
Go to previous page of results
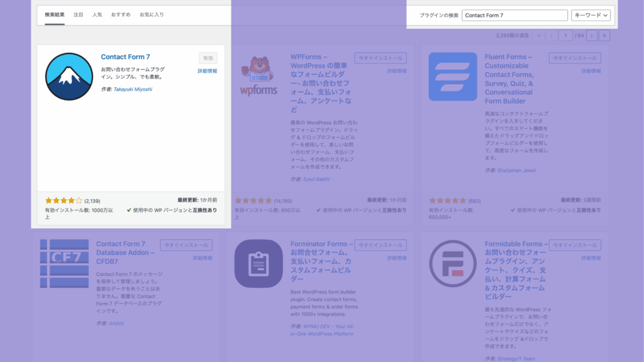click(552, 36)
